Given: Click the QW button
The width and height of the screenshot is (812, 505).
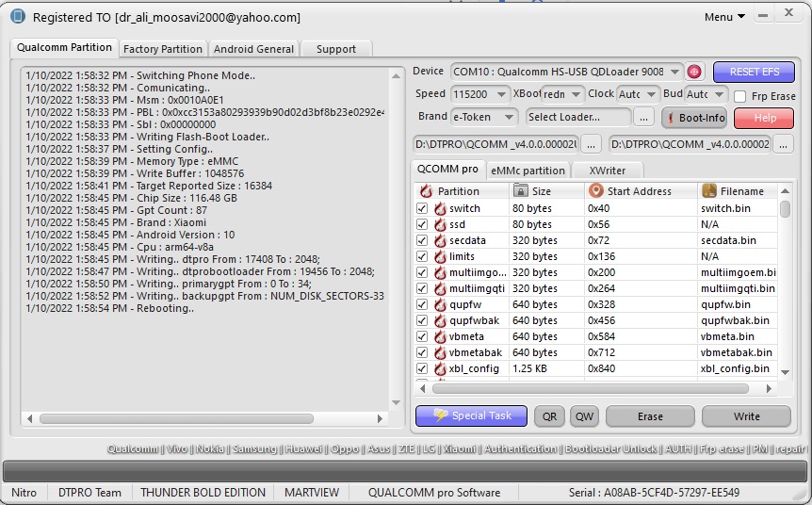Looking at the screenshot, I should point(584,416).
